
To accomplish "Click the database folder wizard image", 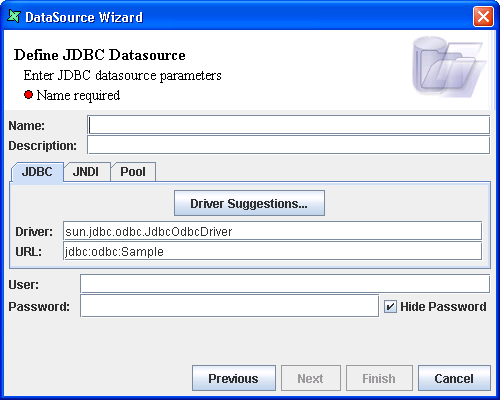I will pos(449,67).
